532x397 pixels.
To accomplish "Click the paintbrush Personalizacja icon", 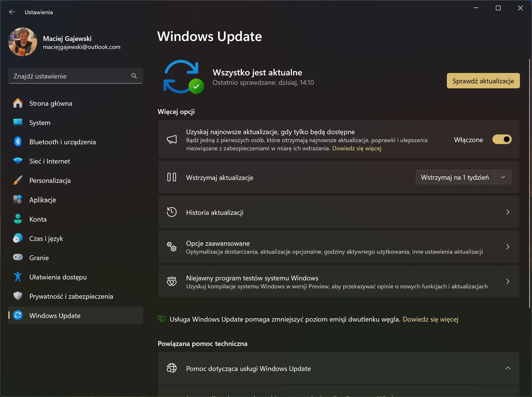I will pos(18,180).
